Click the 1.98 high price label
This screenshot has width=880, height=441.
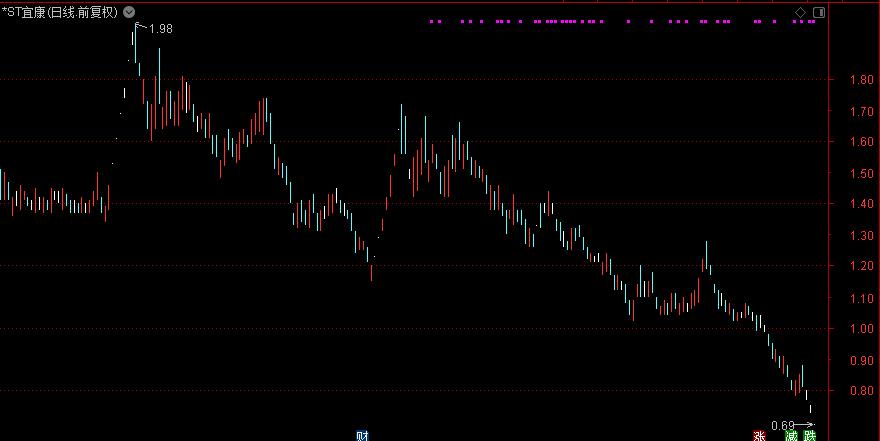160,29
